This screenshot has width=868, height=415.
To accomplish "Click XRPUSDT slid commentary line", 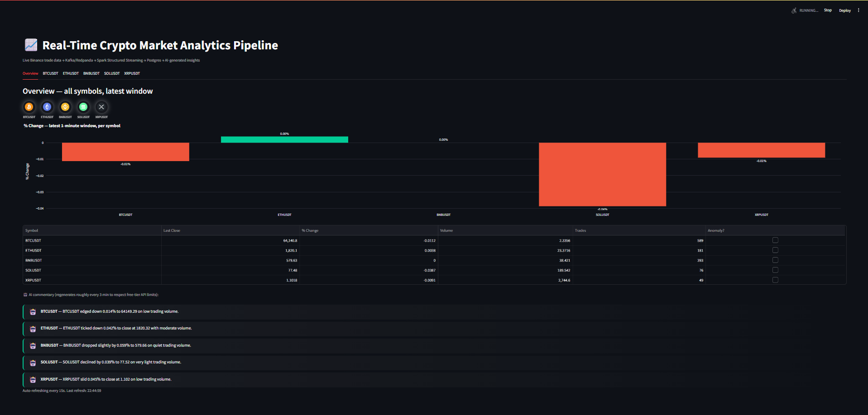I will (106, 379).
